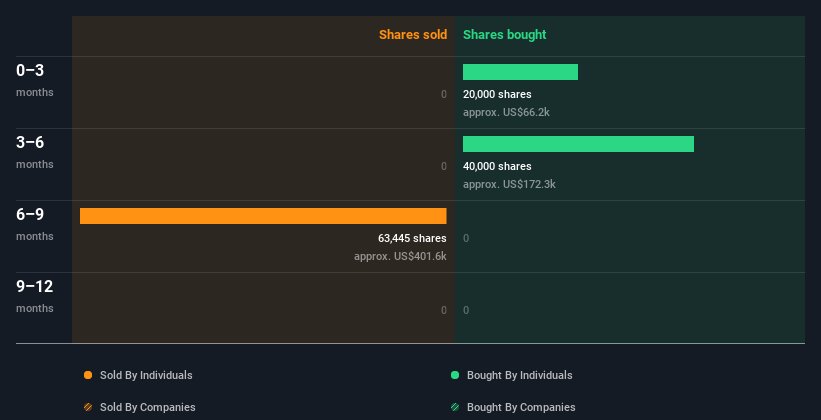Image resolution: width=821 pixels, height=420 pixels.
Task: Click the orange Sold By Individuals legend dot
Action: (88, 375)
